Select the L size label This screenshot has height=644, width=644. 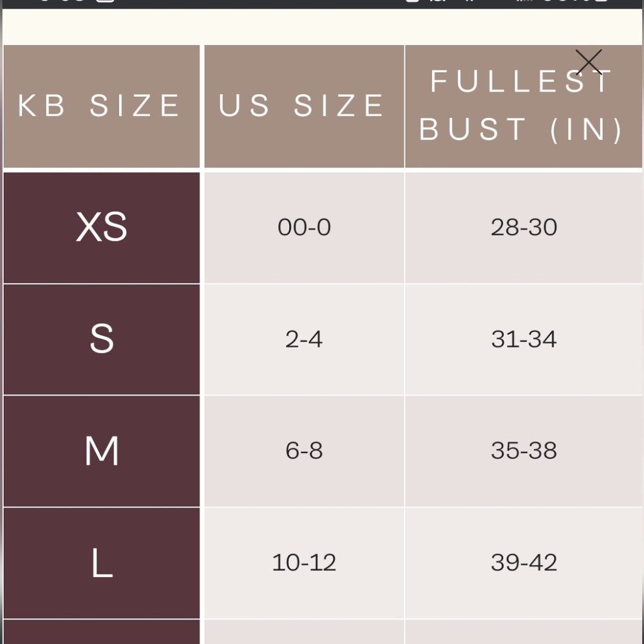pos(100,562)
